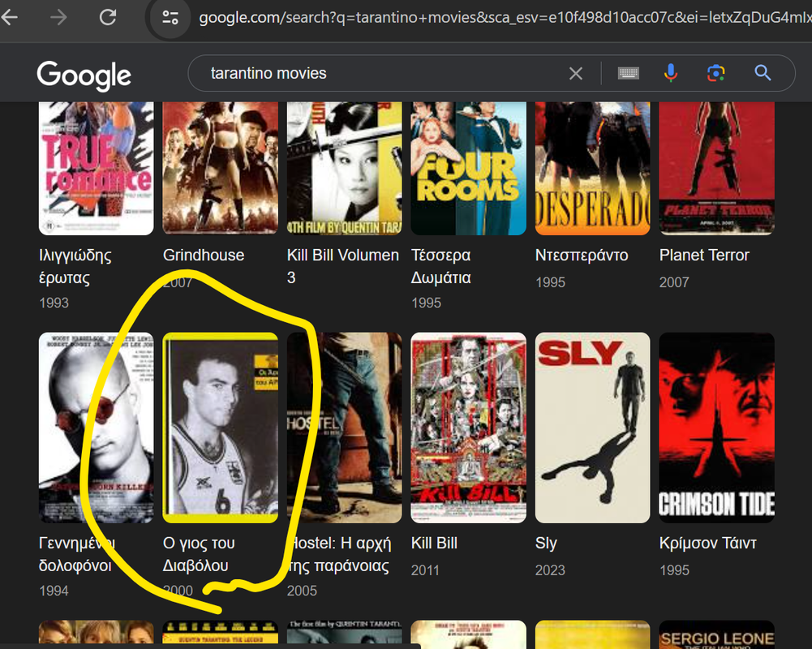The width and height of the screenshot is (812, 649).
Task: Open Kill Bill Volumen 3 poster
Action: click(345, 169)
